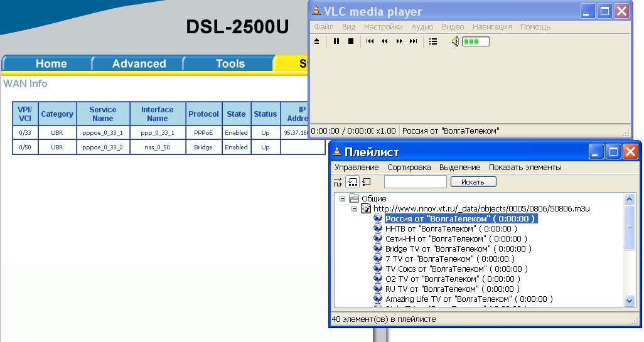Image resolution: width=644 pixels, height=342 pixels.
Task: Open the playlist with the list icon in VLC toolbar
Action: pos(433,41)
